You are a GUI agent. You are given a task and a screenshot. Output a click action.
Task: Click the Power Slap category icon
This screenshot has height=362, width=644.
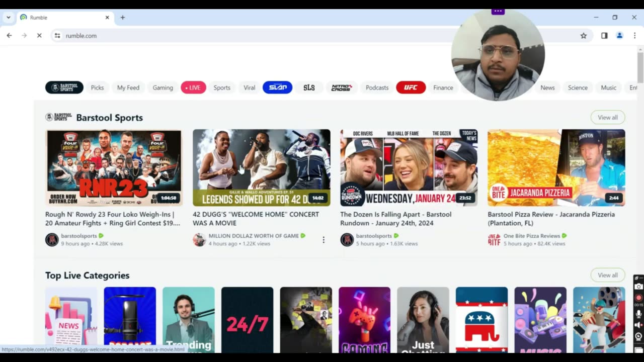[x=277, y=87]
